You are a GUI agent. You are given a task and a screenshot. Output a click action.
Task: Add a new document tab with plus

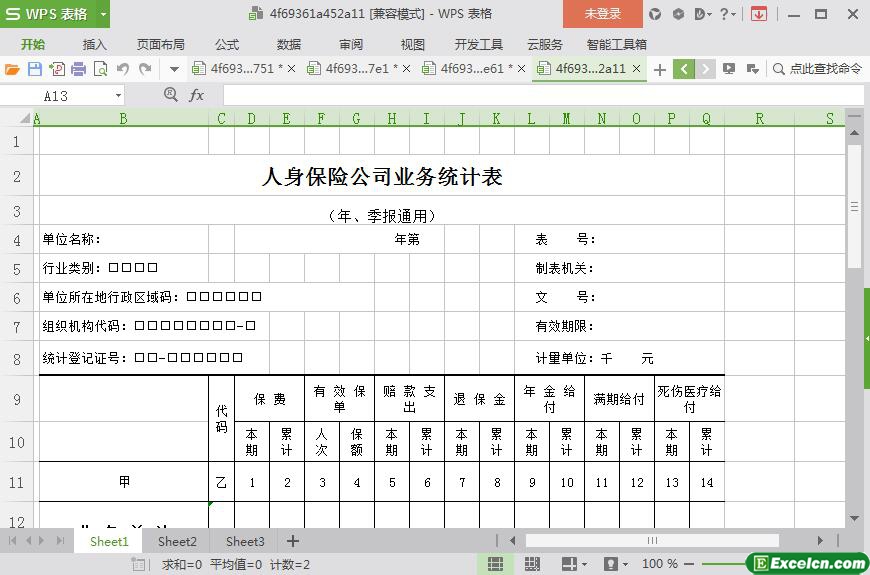pyautogui.click(x=660, y=69)
